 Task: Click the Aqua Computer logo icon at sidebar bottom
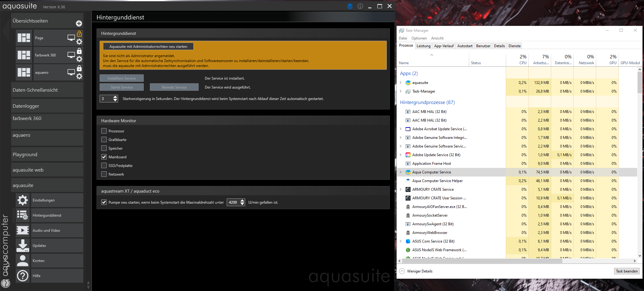coord(6,283)
